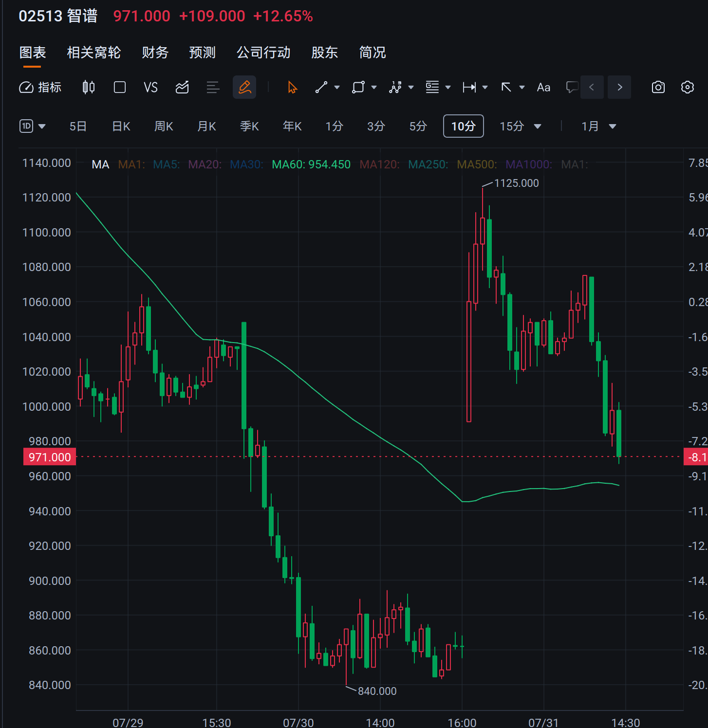Screen dimensions: 708x728
Task: Click the 1140.000 price axis label
Action: point(47,163)
